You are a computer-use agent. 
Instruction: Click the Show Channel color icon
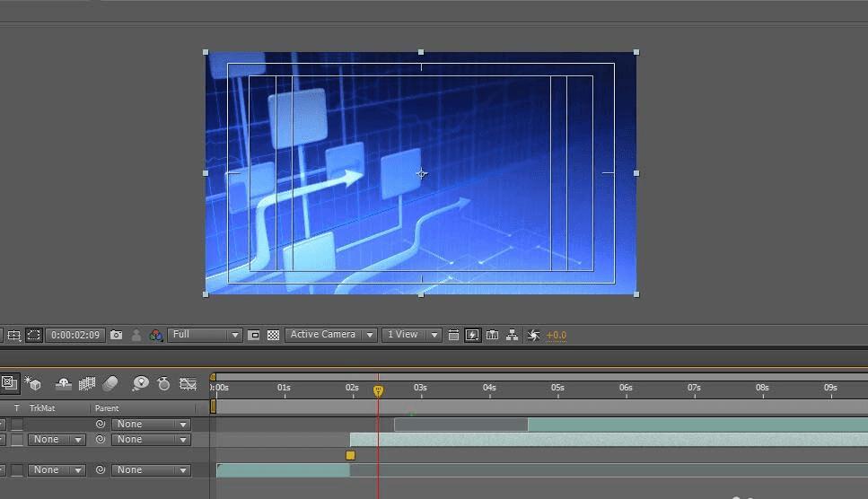coord(156,335)
